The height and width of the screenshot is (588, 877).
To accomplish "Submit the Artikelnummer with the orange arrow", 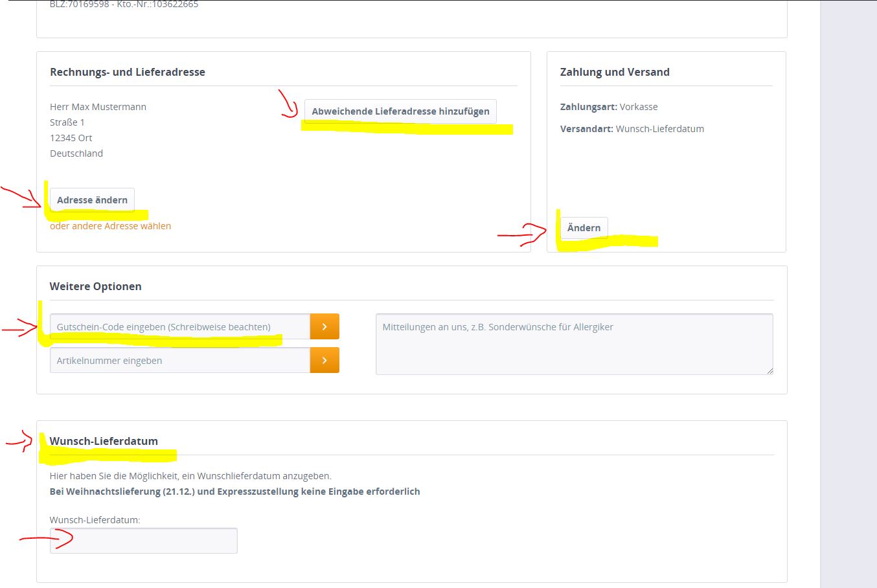I will (325, 361).
